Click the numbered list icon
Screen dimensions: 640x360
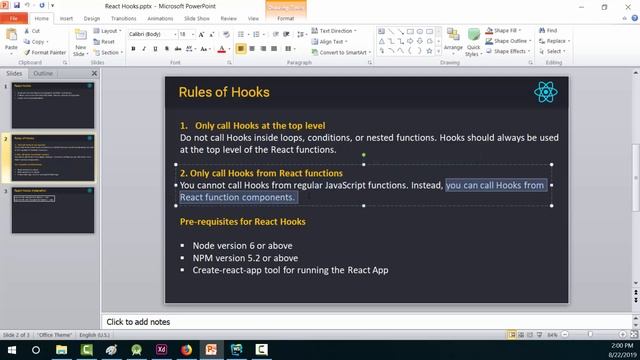tap(256, 34)
